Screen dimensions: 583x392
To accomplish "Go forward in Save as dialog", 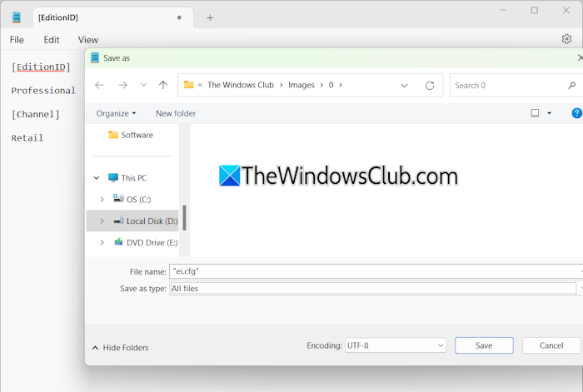I will pos(122,85).
